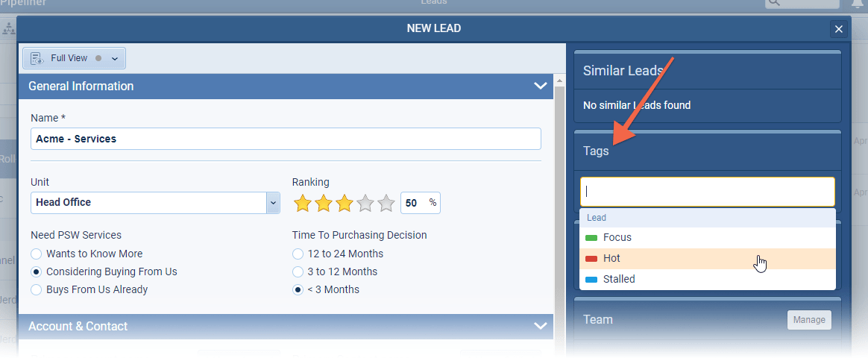Screen dimensions: 868x358
Task: Select the Hot tag option
Action: pos(611,258)
